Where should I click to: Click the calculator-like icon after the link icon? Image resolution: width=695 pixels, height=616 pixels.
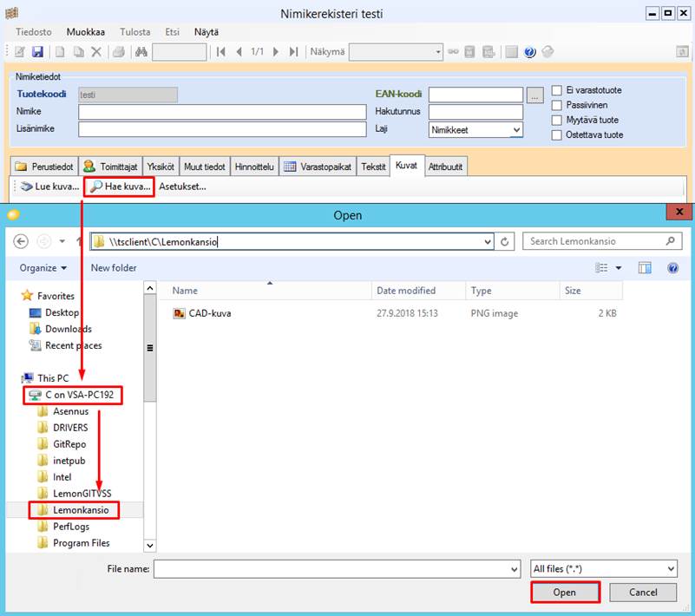click(x=469, y=52)
